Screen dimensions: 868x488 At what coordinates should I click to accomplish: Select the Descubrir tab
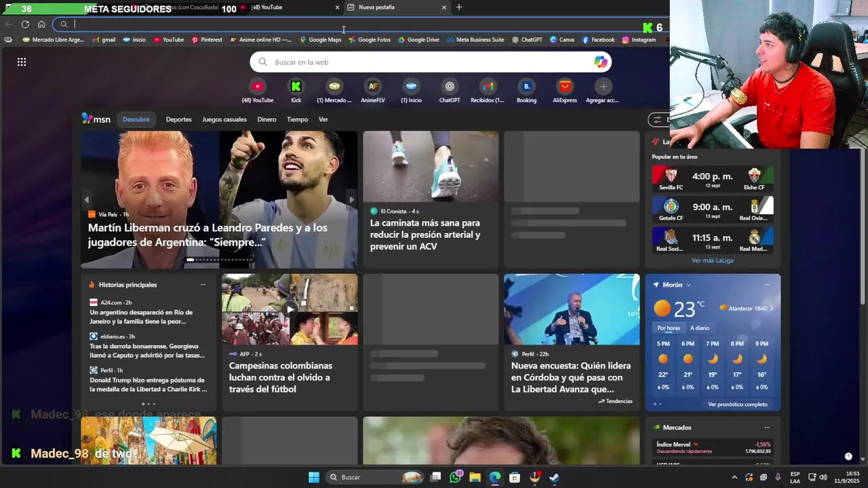pos(136,119)
